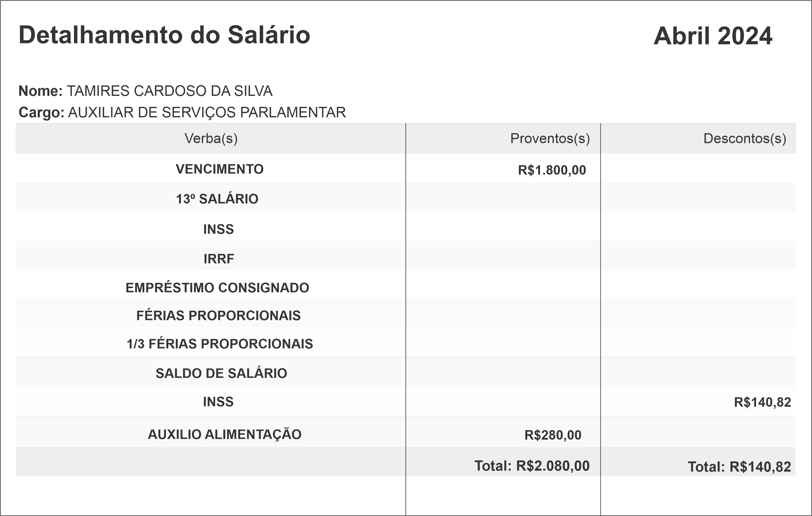This screenshot has width=812, height=516.
Task: Click the descontos "Total: R$140,82" cell
Action: (x=739, y=467)
